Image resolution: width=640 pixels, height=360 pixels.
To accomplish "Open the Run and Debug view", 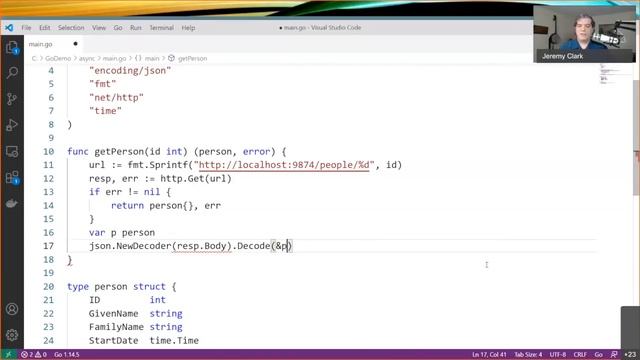I will 12,125.
